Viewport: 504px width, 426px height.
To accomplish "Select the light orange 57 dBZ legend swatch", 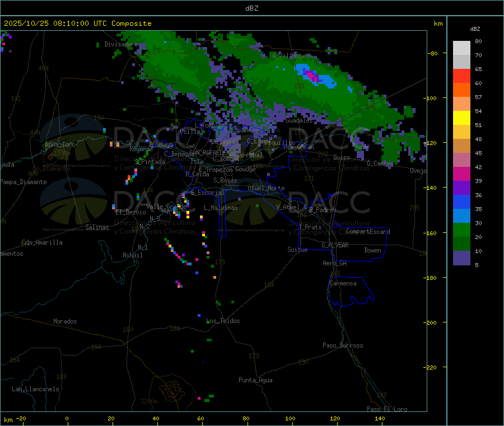I will (461, 104).
